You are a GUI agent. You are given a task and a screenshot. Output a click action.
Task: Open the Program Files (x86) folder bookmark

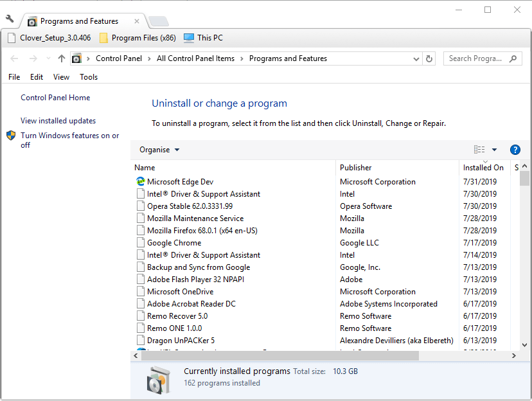137,38
